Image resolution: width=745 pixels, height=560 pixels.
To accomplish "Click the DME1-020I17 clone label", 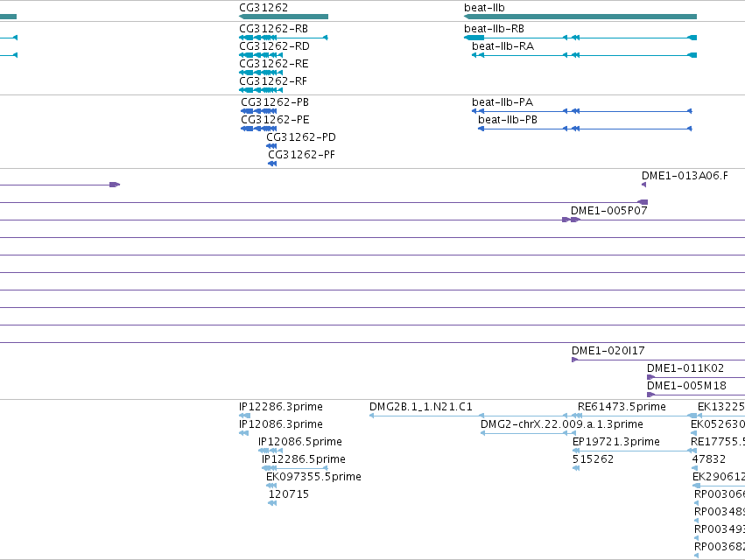I will [608, 351].
